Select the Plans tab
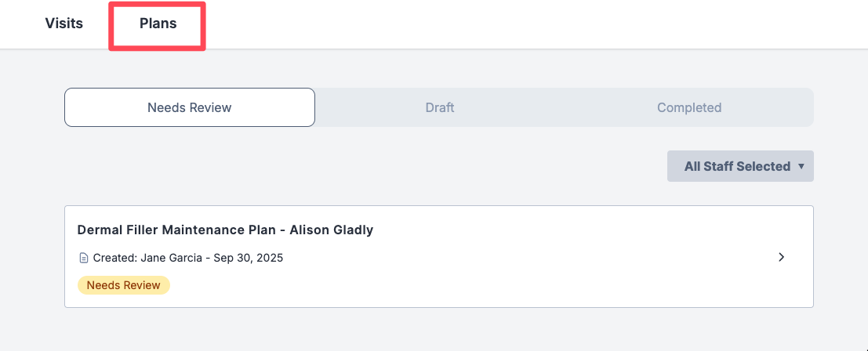This screenshot has width=868, height=351. (x=158, y=24)
